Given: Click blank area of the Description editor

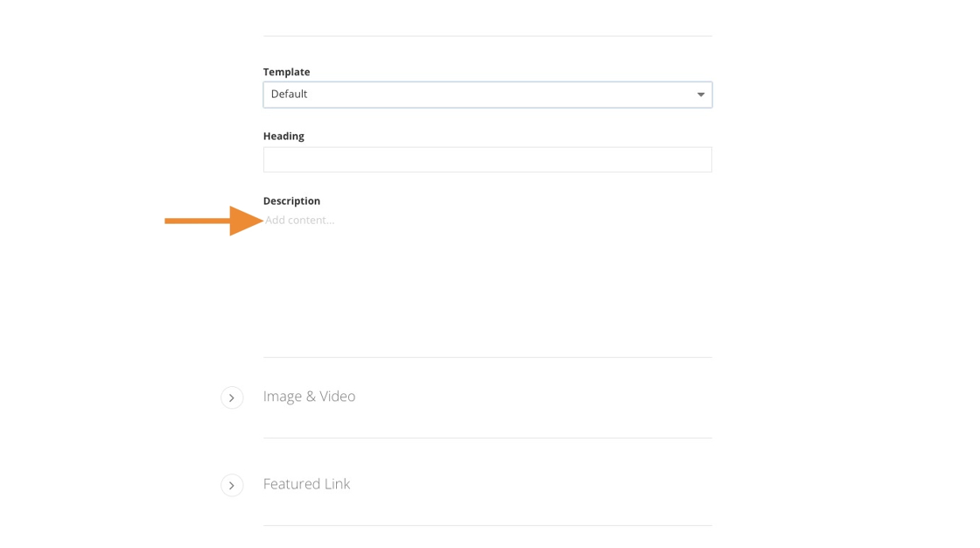Looking at the screenshot, I should (x=486, y=289).
